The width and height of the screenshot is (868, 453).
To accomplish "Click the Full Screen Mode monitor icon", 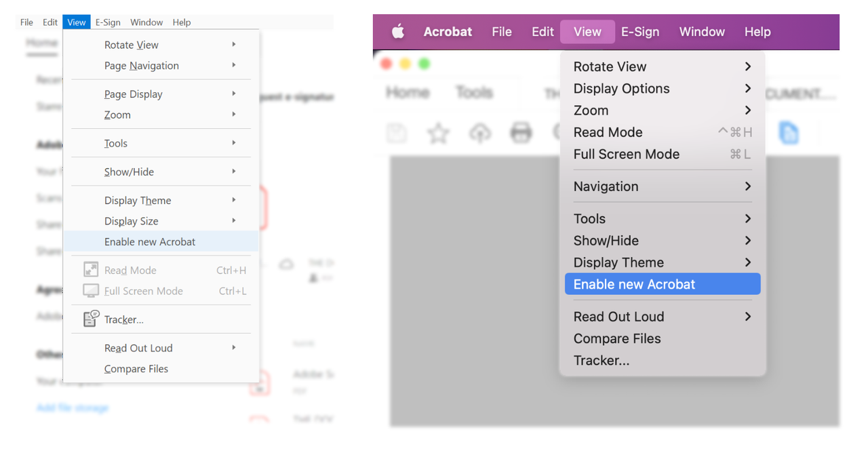I will click(91, 291).
